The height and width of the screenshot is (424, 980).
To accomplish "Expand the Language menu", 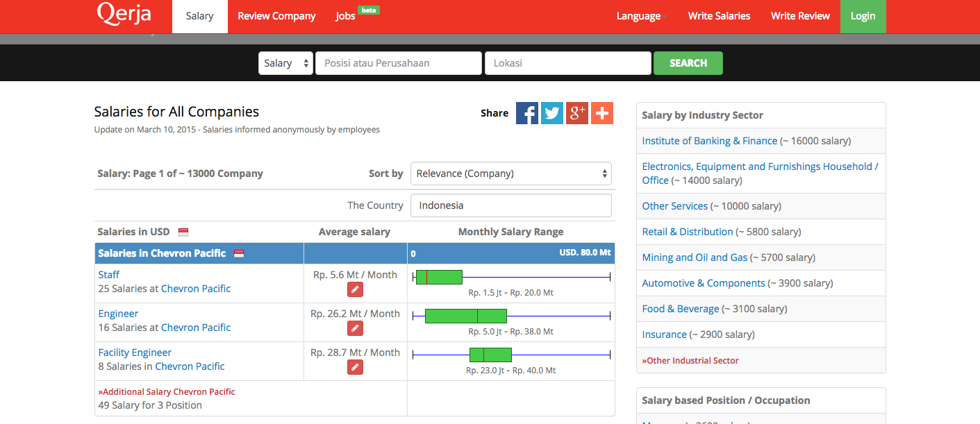I will click(641, 16).
